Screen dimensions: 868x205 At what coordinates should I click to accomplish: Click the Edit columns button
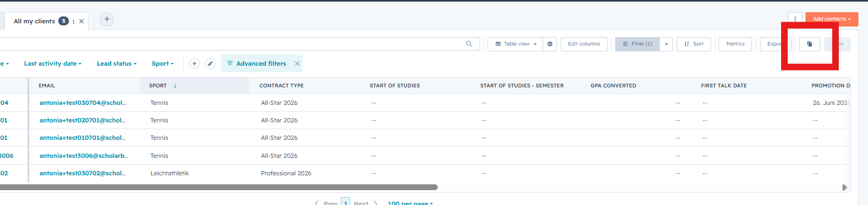584,44
